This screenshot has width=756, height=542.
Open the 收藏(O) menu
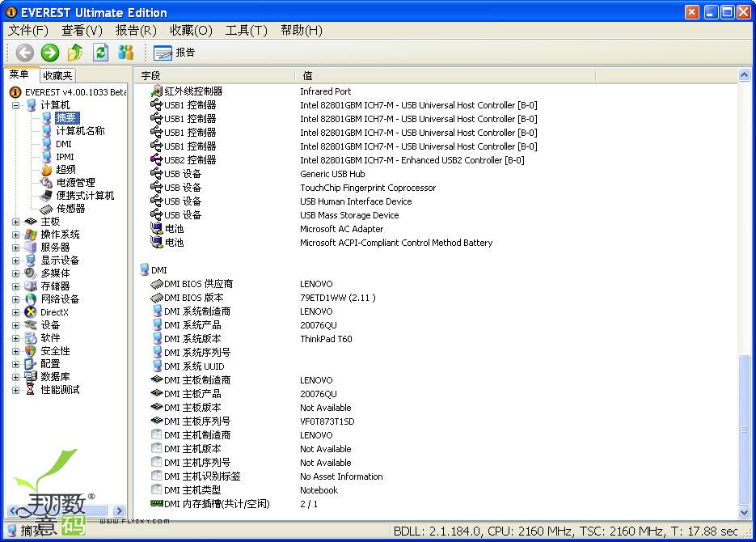(191, 31)
